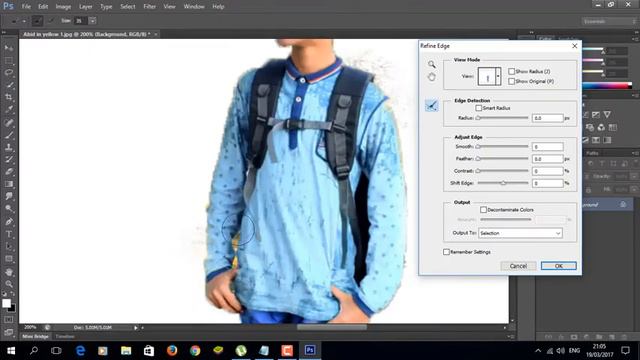Check Decontaminate Colors option
The width and height of the screenshot is (640, 360).
click(483, 210)
